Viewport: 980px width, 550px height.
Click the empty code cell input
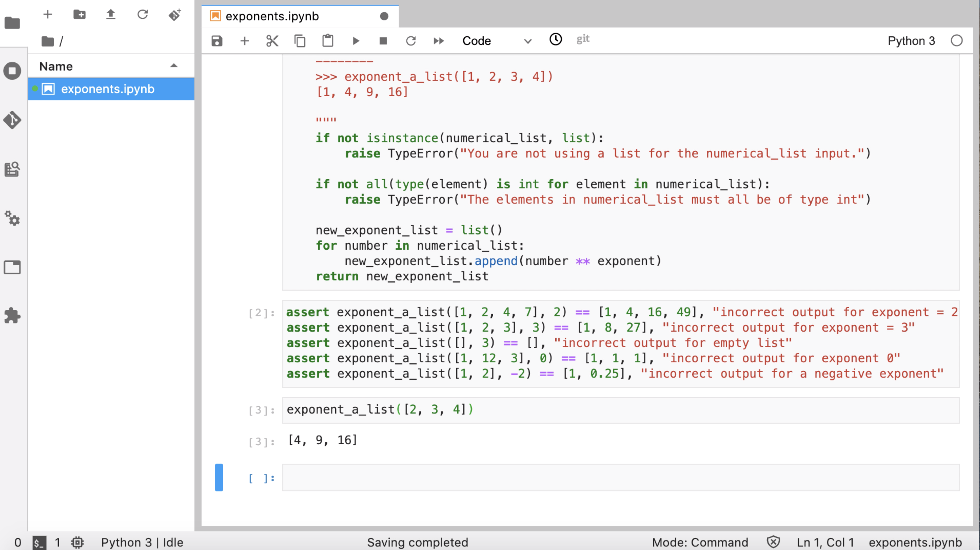point(620,477)
